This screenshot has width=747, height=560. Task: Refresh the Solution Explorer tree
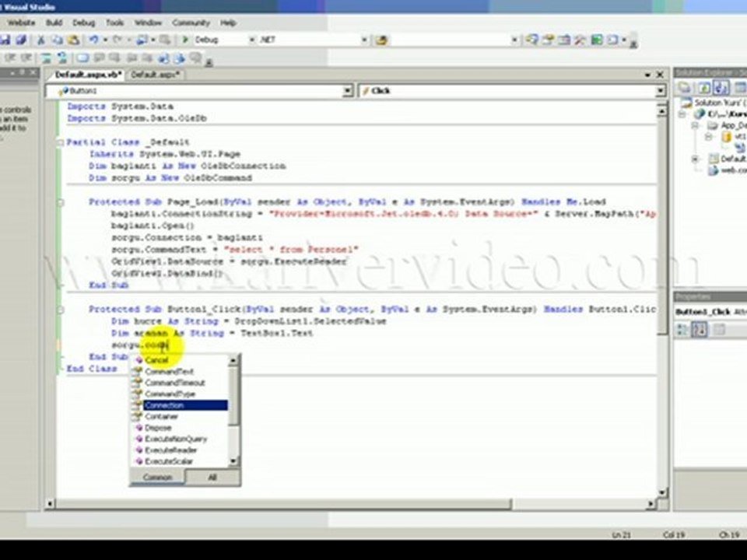pos(704,88)
